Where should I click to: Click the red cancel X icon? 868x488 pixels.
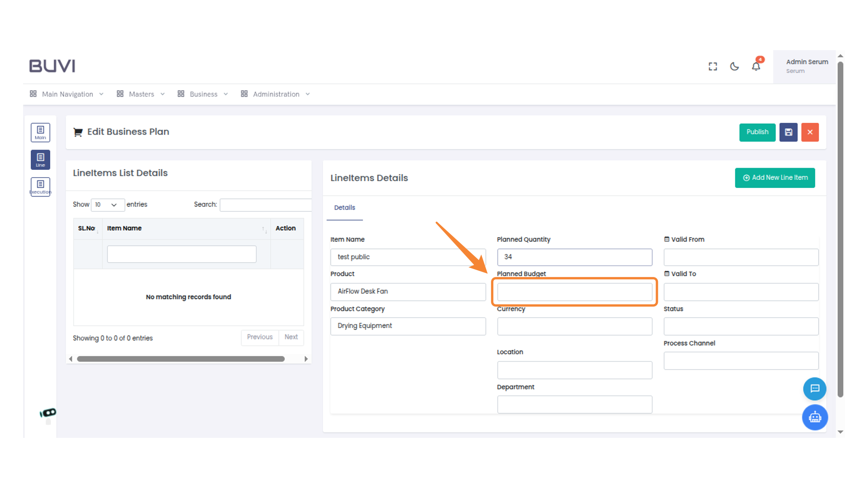(x=810, y=132)
